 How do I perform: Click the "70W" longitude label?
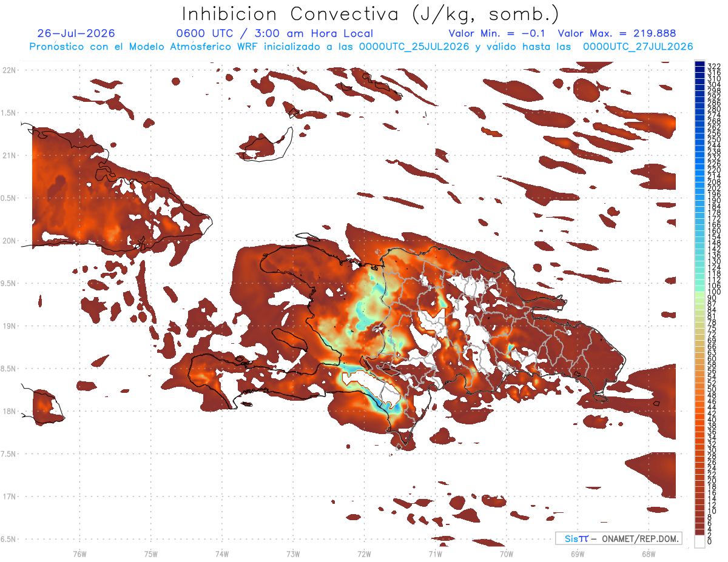pyautogui.click(x=507, y=554)
